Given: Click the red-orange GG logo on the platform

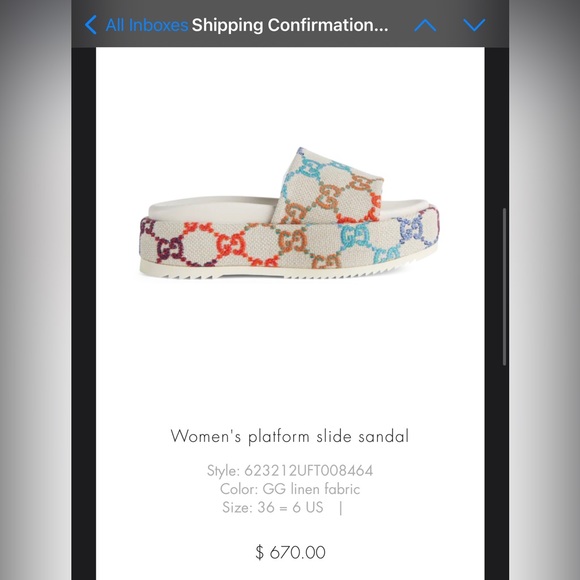Looking at the screenshot, I should (232, 244).
